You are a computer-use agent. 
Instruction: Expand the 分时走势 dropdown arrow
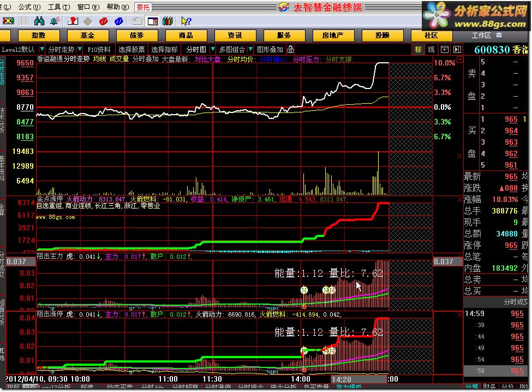click(80, 50)
